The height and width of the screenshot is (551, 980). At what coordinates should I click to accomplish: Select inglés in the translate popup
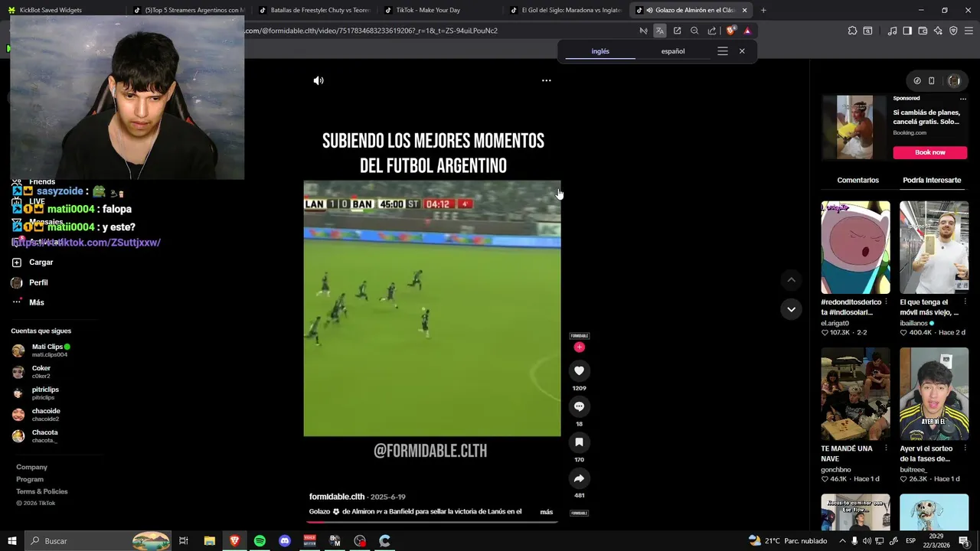(x=600, y=51)
